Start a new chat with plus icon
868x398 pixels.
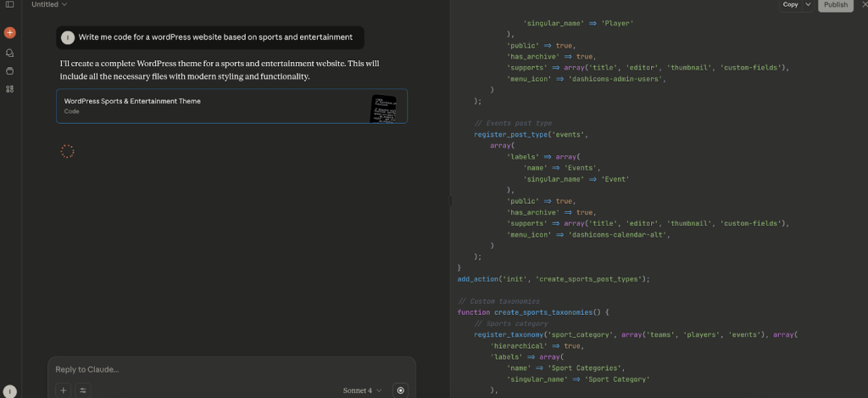[9, 33]
